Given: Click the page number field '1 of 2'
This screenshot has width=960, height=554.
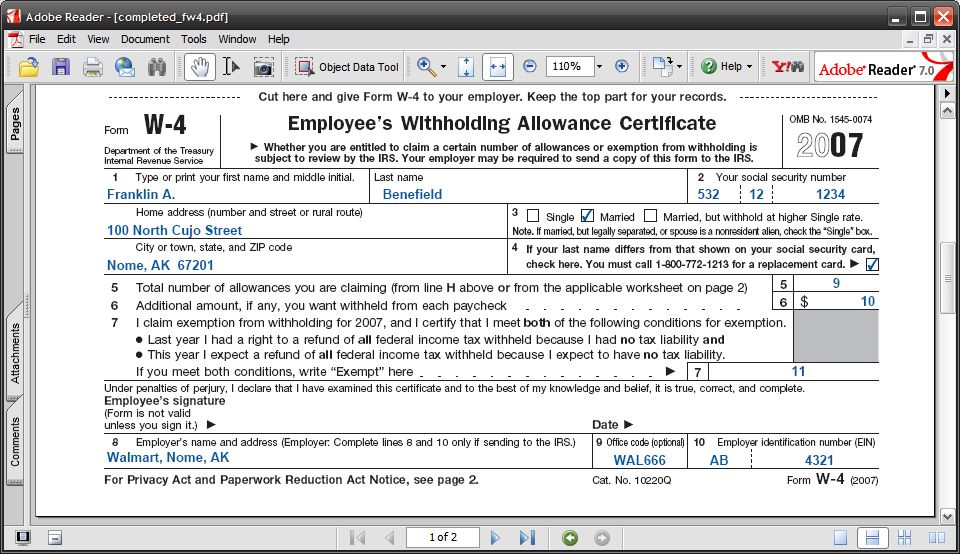Looking at the screenshot, I should (x=443, y=537).
